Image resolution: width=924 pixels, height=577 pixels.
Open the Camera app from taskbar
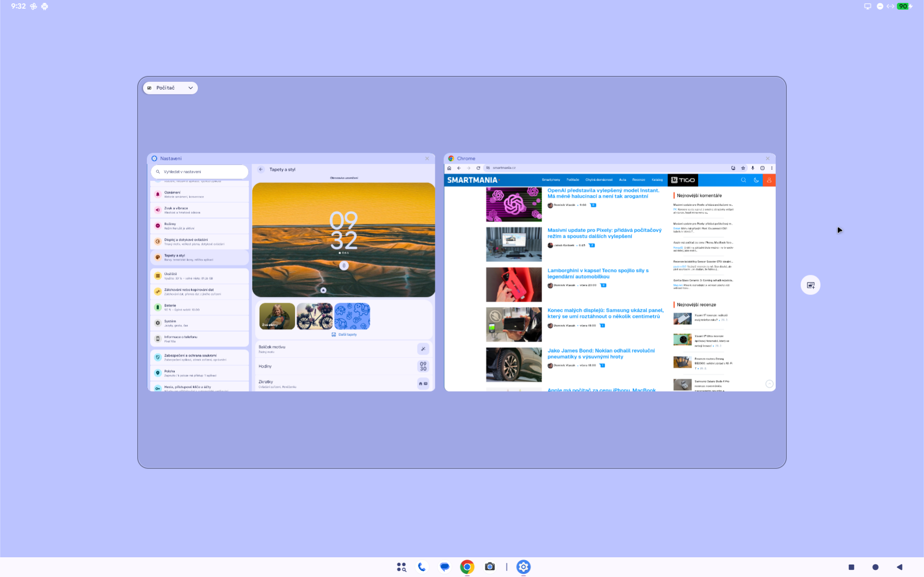pos(490,567)
